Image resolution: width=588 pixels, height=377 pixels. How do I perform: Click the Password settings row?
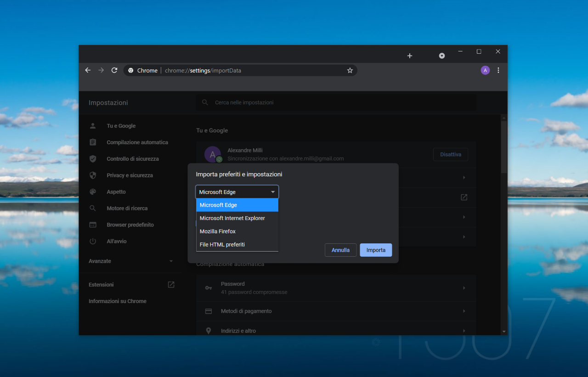pos(336,288)
